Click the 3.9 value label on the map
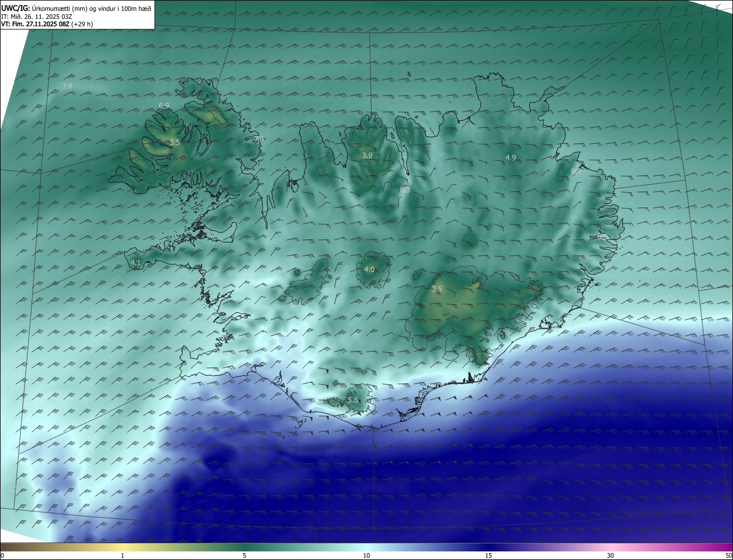 pos(367,155)
